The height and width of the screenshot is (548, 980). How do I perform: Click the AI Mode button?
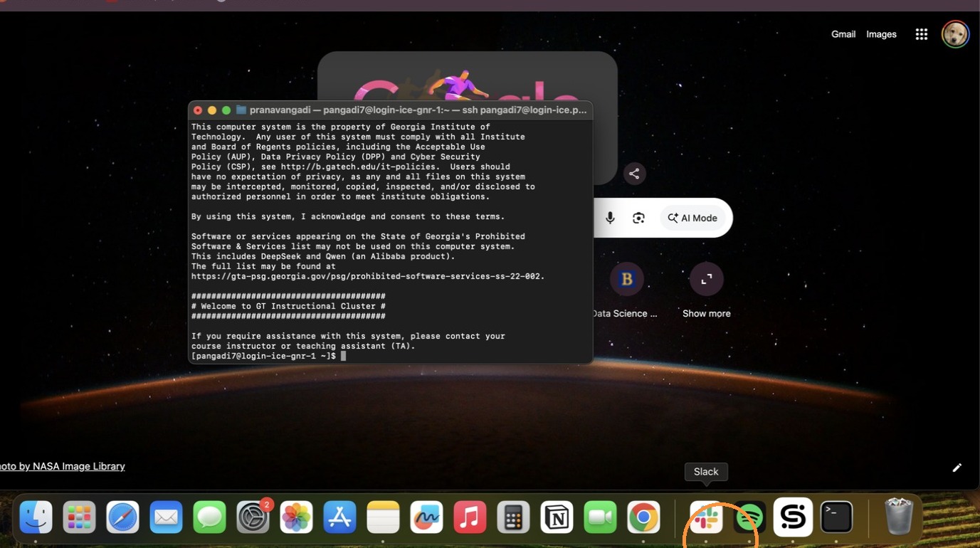pyautogui.click(x=692, y=218)
